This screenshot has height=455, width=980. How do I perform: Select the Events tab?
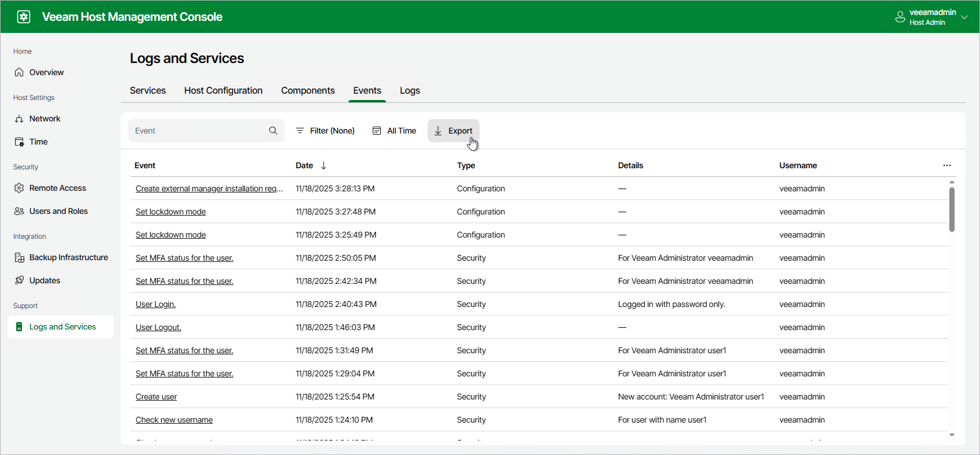(367, 91)
